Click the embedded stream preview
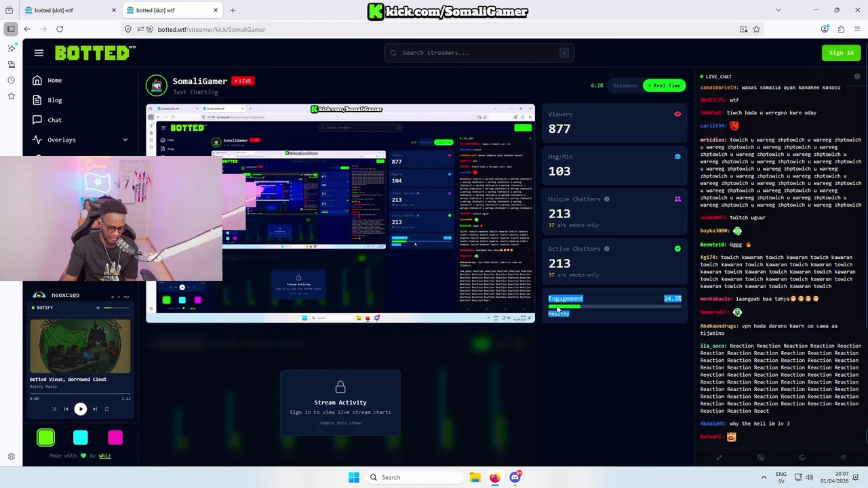 point(340,213)
